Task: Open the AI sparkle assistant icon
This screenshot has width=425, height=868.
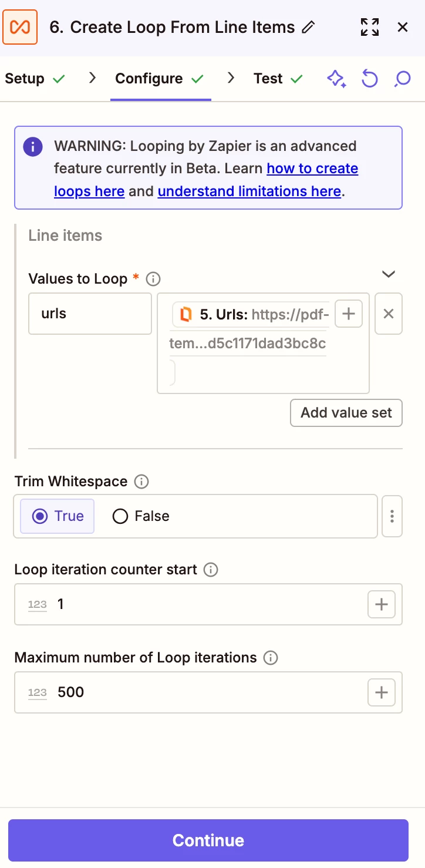Action: point(336,79)
